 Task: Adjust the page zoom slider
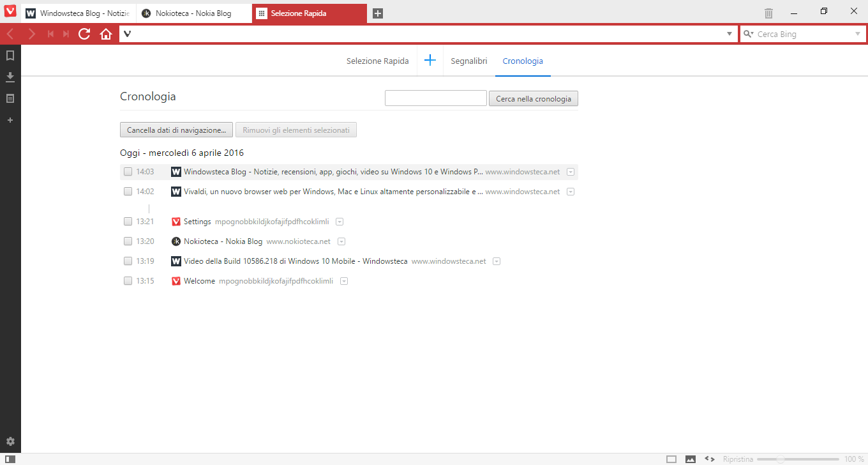pos(798,459)
